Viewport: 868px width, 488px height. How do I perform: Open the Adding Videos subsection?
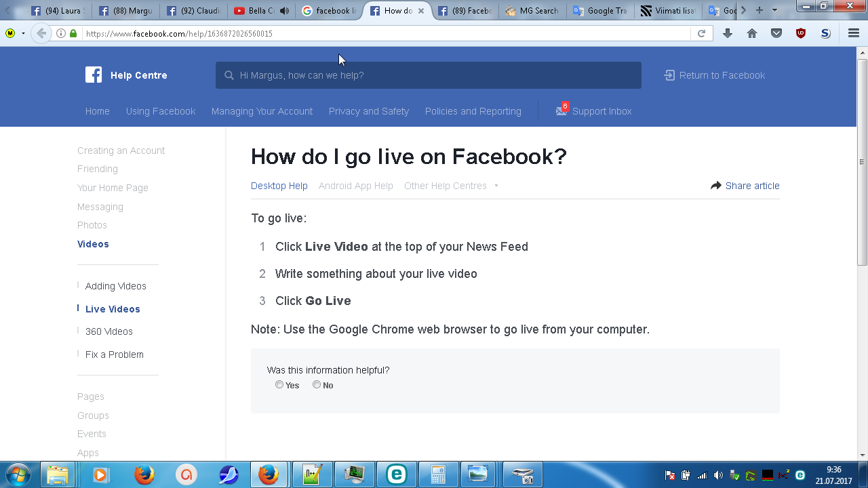(x=116, y=286)
